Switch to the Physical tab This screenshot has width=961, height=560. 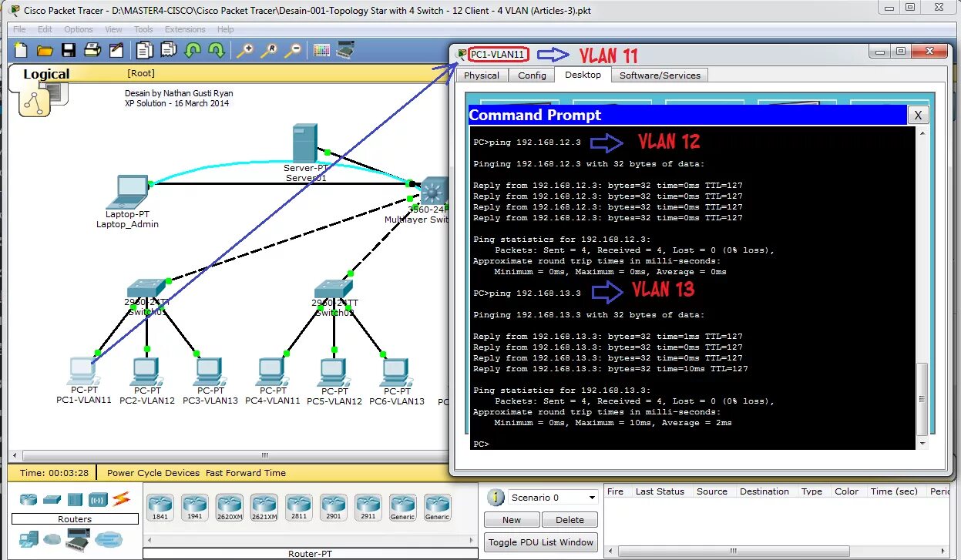[x=482, y=75]
